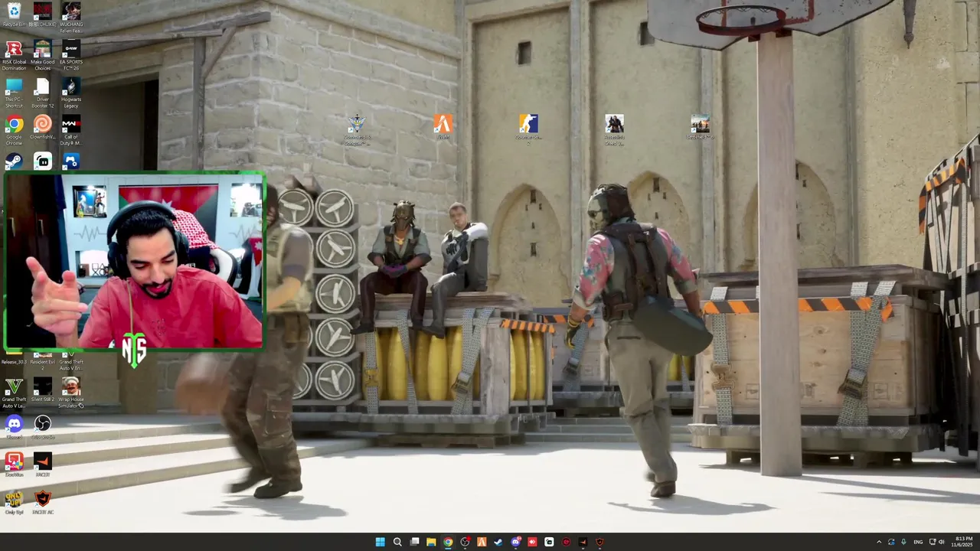
Task: Launch Battlefield shortcut near the pole
Action: [x=700, y=127]
